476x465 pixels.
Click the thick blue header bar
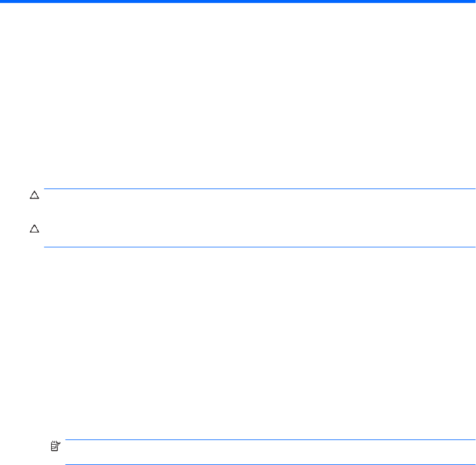238,2
